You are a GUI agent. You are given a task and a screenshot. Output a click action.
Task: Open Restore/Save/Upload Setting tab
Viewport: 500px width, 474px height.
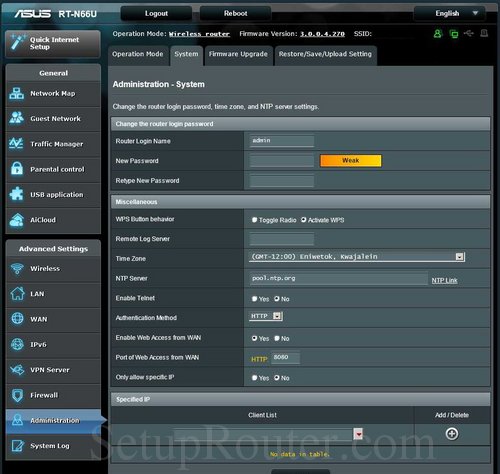[325, 54]
